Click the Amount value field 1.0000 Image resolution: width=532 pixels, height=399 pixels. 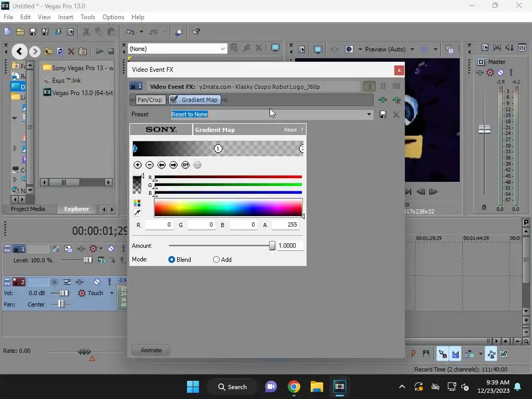[x=290, y=246]
